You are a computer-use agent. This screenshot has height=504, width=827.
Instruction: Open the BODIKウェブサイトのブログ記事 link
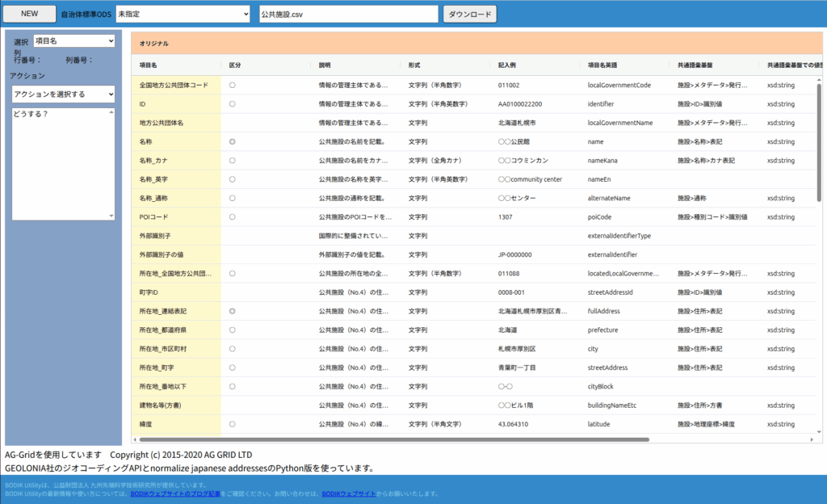pos(175,493)
